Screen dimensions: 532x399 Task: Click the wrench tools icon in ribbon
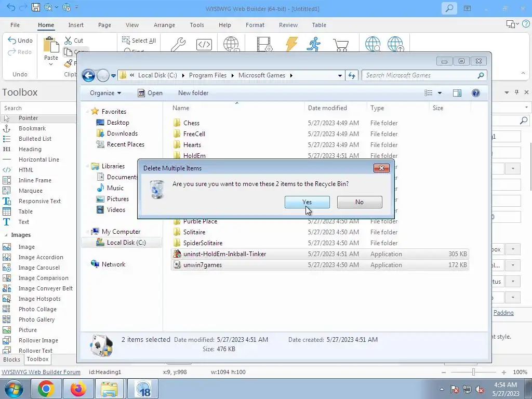(178, 44)
